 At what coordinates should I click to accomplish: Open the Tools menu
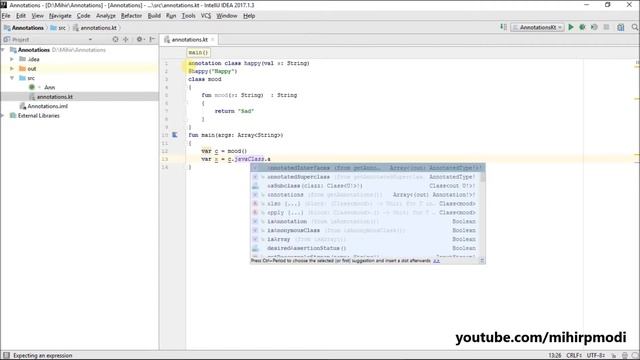(188, 16)
